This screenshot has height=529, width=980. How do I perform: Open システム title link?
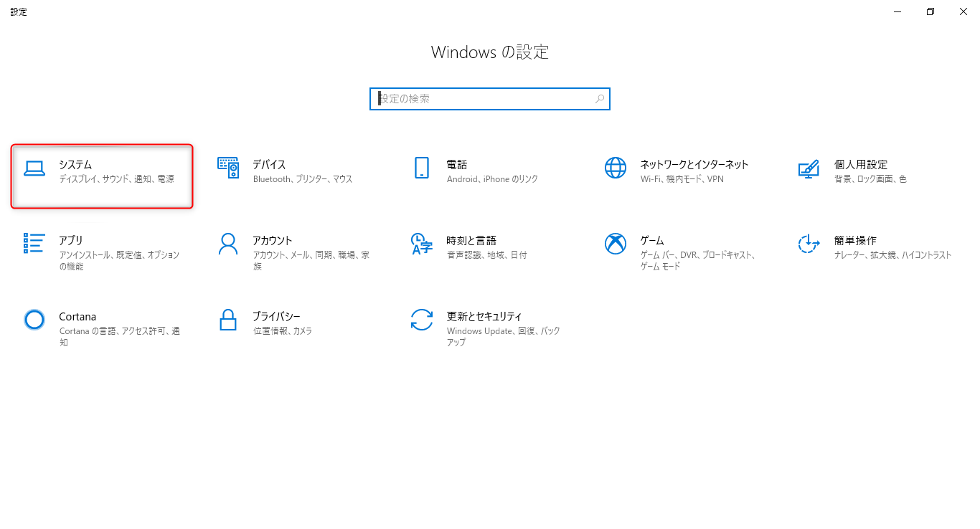click(75, 165)
